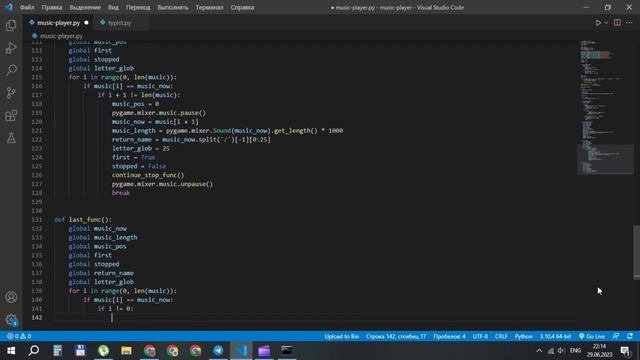Open the Вид menu
The height and width of the screenshot is (360, 640).
click(x=113, y=7)
